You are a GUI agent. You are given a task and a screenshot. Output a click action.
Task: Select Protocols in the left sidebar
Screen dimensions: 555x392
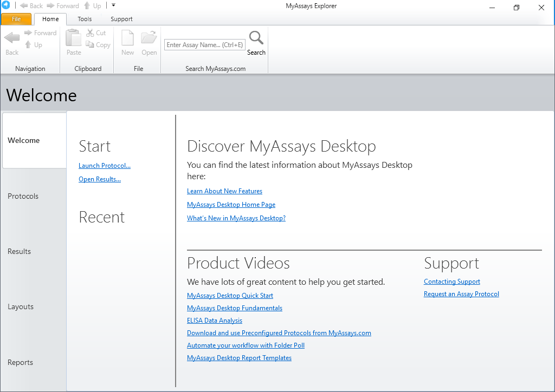point(23,196)
